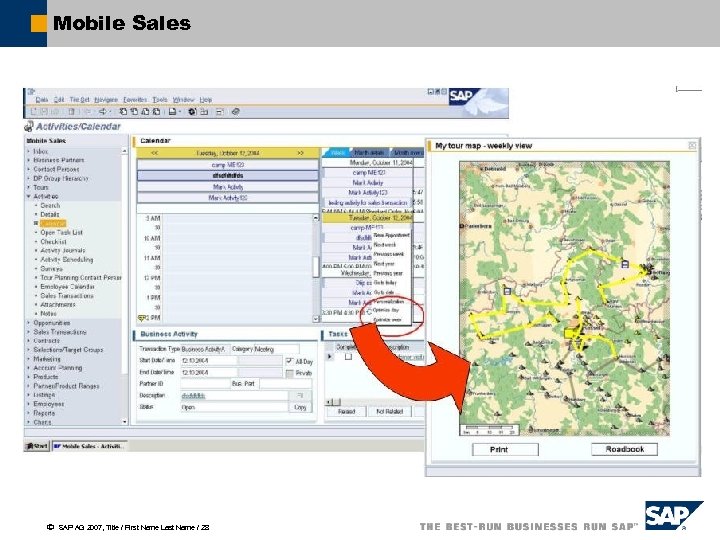720x540 pixels.
Task: Expand the Sales Transactions top-level node
Action: pos(29,332)
